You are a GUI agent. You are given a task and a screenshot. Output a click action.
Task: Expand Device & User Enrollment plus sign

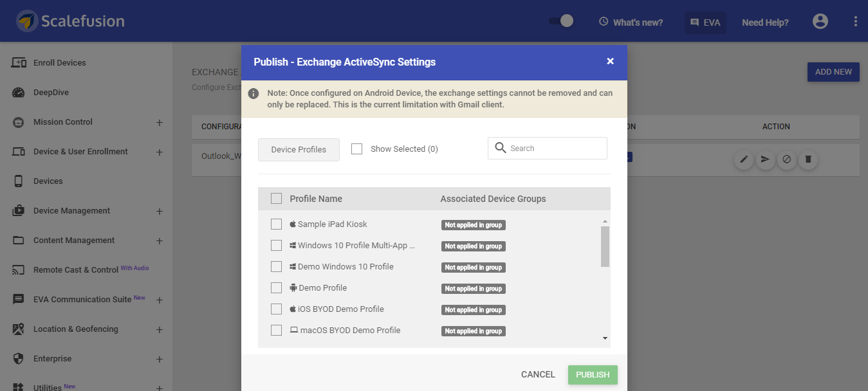point(160,152)
